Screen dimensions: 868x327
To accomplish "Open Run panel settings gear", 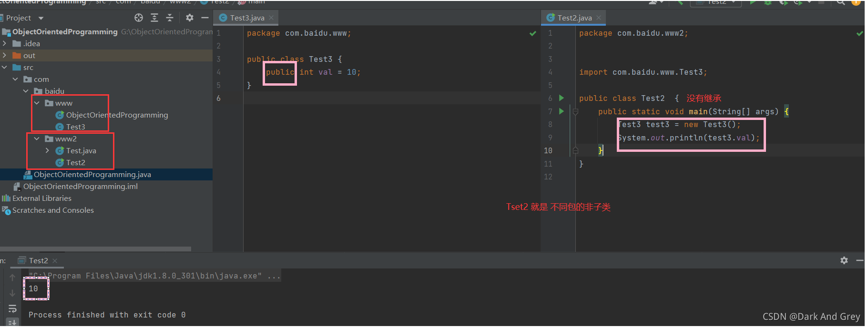I will (x=844, y=260).
